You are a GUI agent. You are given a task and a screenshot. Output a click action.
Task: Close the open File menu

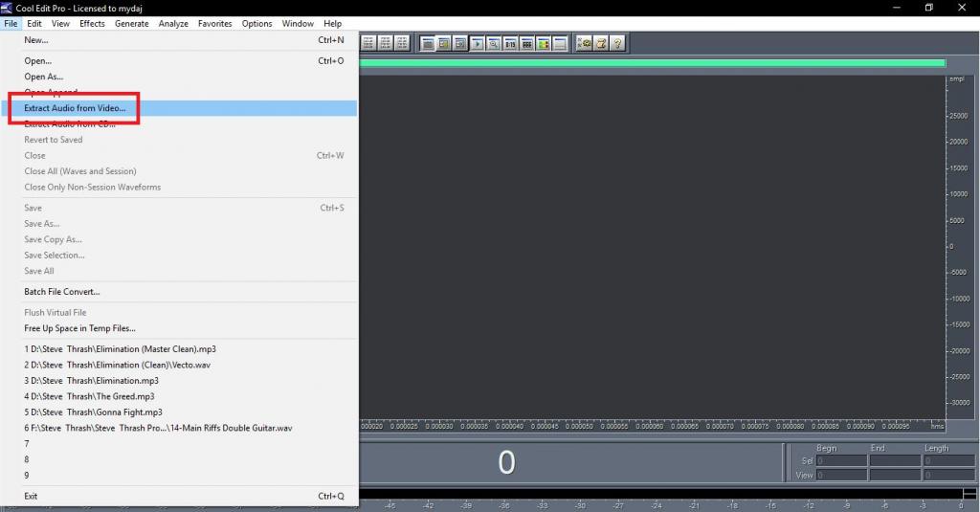[x=11, y=24]
